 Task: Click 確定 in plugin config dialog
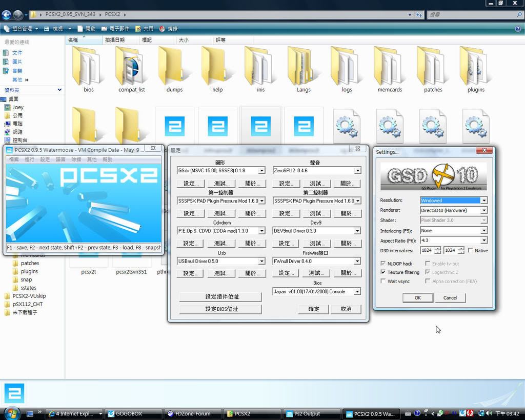click(313, 309)
